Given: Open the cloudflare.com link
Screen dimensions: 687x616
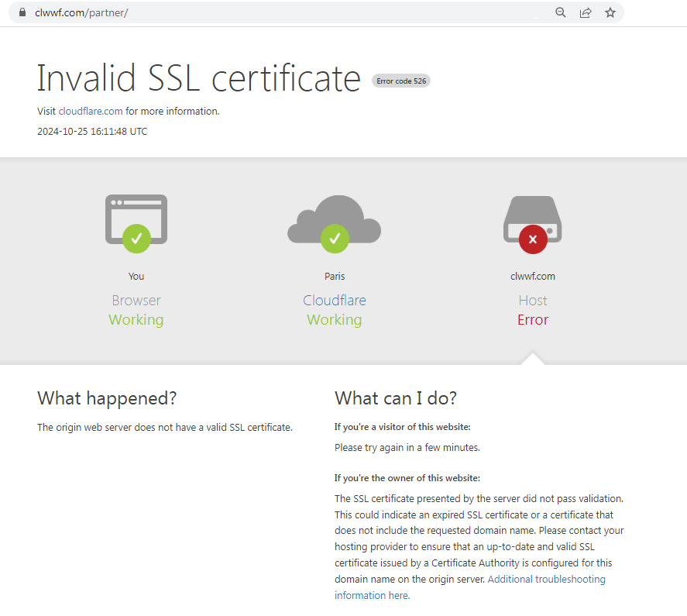Looking at the screenshot, I should pyautogui.click(x=91, y=112).
